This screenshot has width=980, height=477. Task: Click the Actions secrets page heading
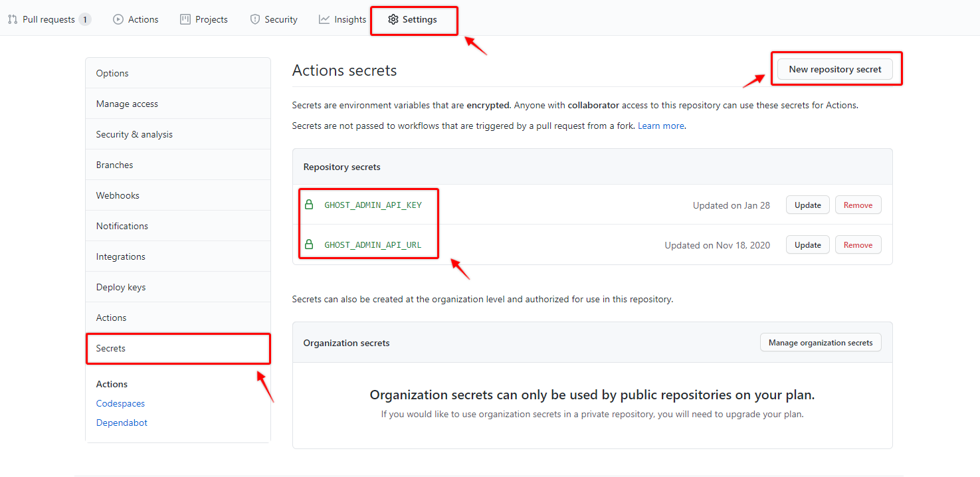tap(344, 70)
